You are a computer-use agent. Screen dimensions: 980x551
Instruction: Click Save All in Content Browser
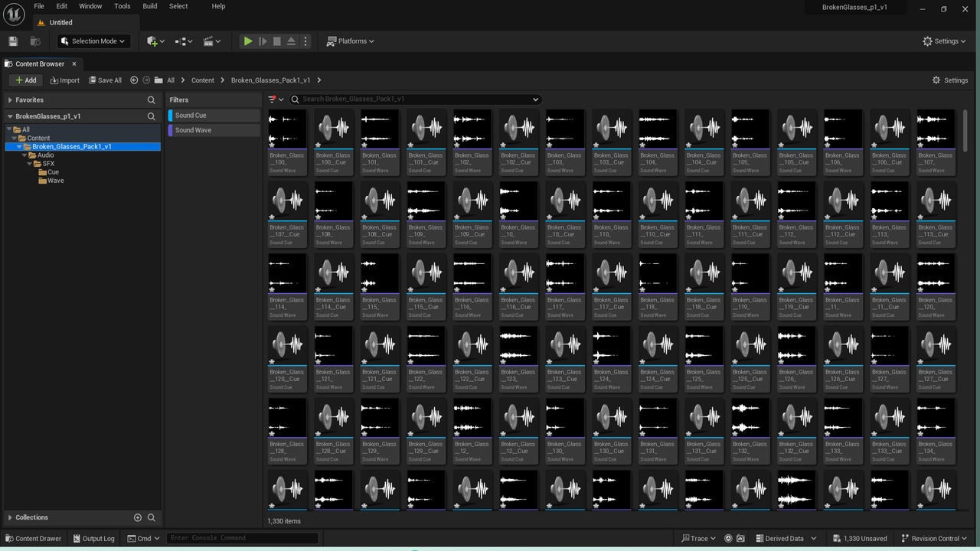[105, 80]
